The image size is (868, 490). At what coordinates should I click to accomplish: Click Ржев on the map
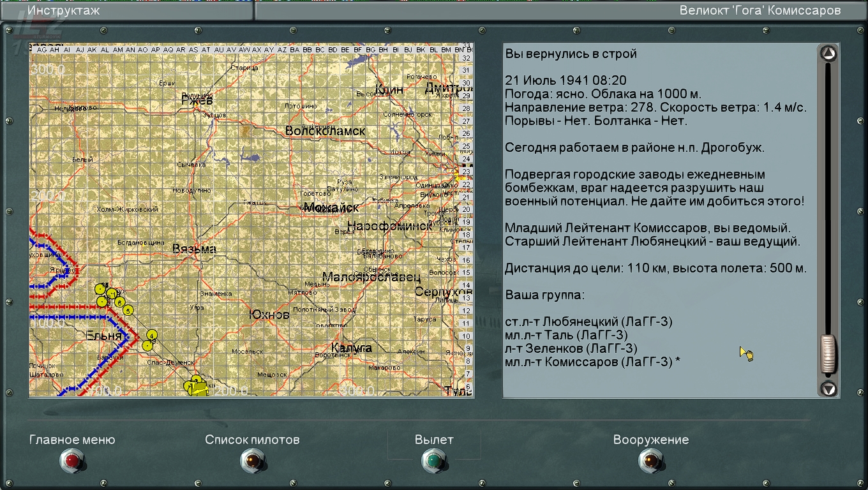(x=197, y=100)
